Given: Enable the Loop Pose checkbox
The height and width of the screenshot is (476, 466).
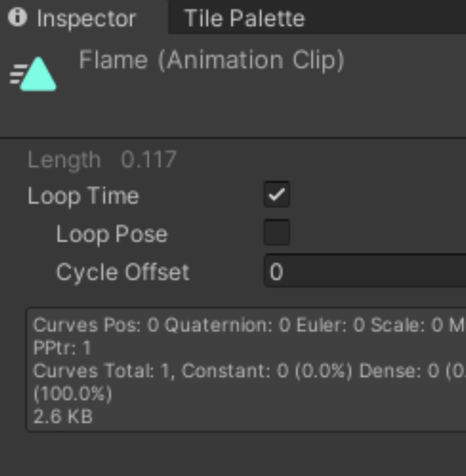Looking at the screenshot, I should (276, 233).
